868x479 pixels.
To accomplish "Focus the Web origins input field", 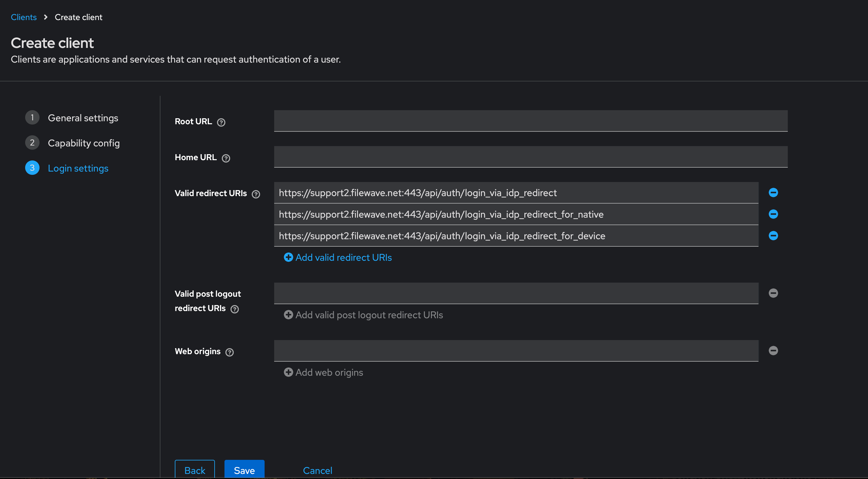I will pos(516,351).
